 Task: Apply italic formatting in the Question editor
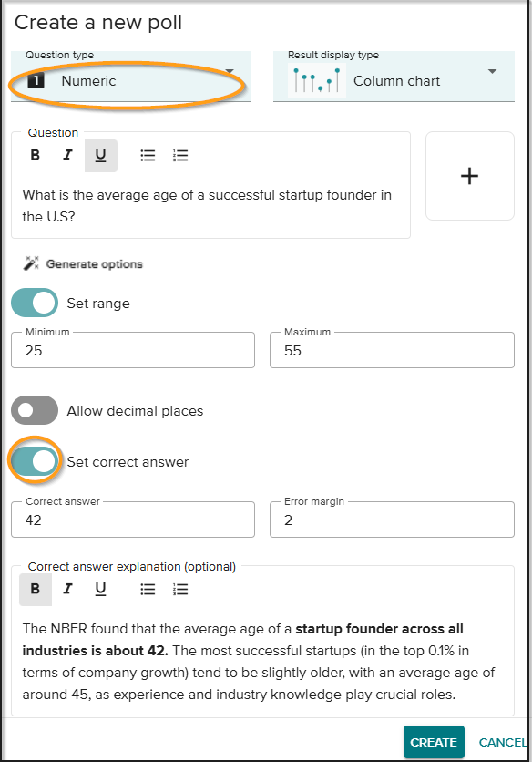click(x=67, y=155)
